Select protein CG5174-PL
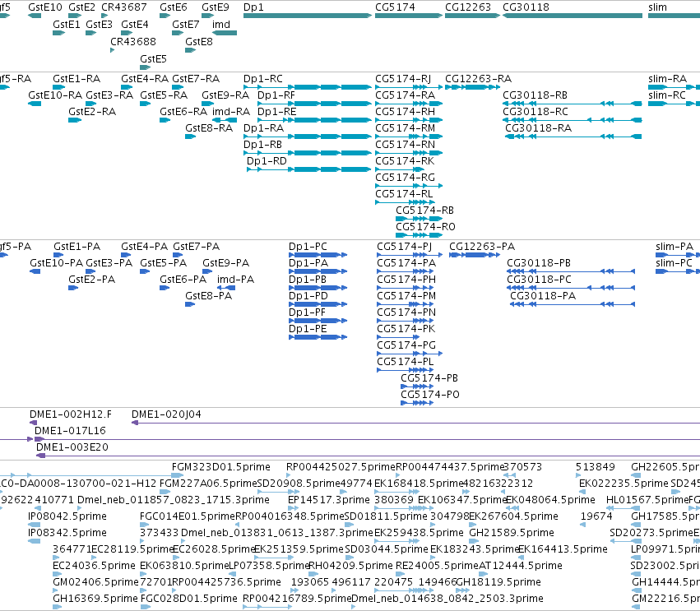Viewport: 700px width, 611px height. click(405, 369)
